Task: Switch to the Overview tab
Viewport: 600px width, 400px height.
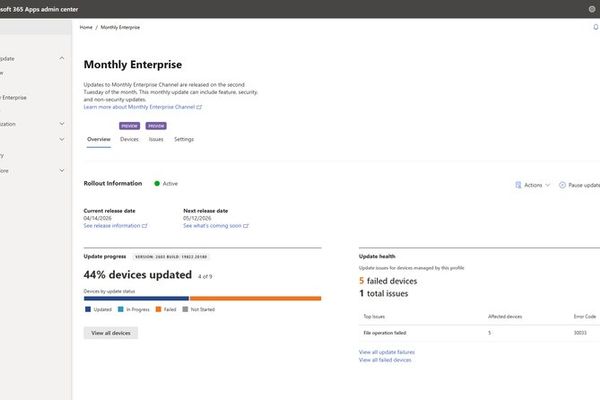Action: (x=99, y=139)
